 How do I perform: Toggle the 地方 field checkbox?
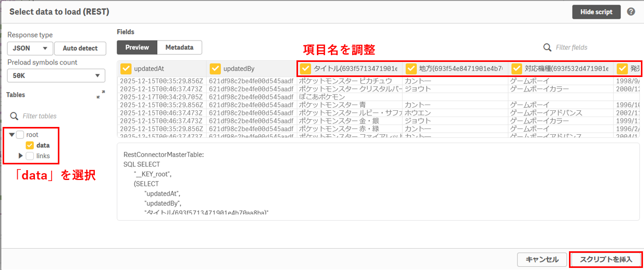411,69
